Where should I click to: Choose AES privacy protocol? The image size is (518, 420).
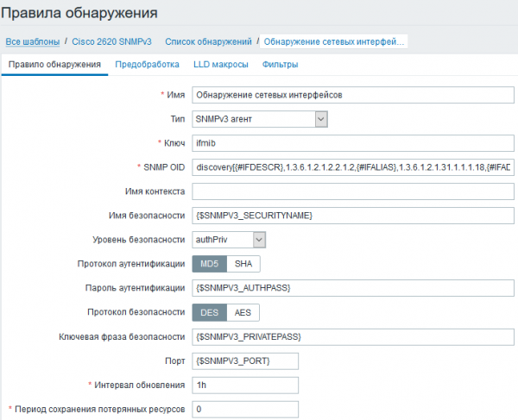[x=243, y=312]
